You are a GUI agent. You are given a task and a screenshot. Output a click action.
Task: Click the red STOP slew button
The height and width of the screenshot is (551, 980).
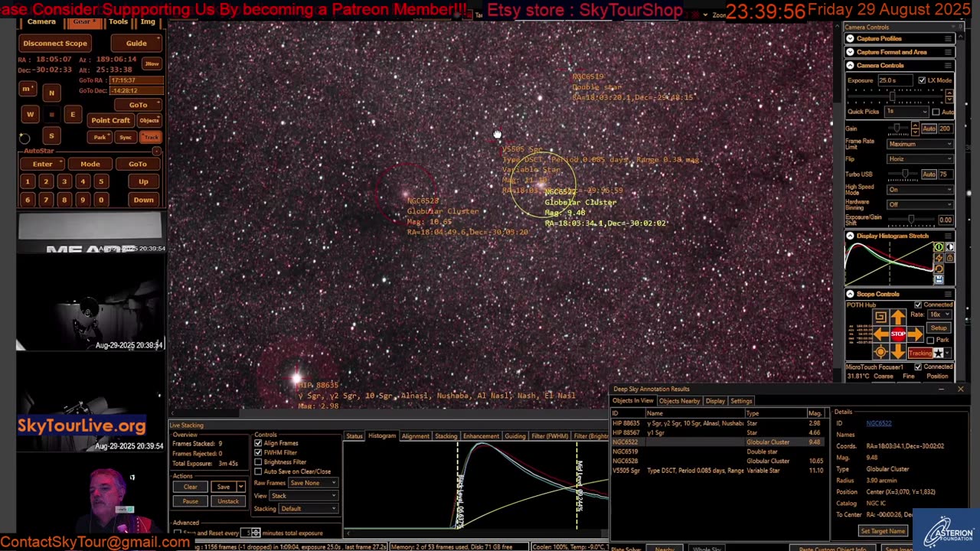pyautogui.click(x=898, y=334)
